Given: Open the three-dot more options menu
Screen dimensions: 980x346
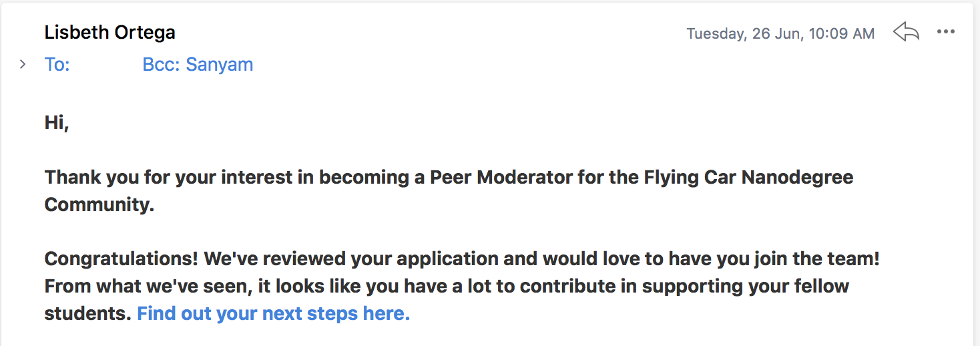Looking at the screenshot, I should point(946,32).
